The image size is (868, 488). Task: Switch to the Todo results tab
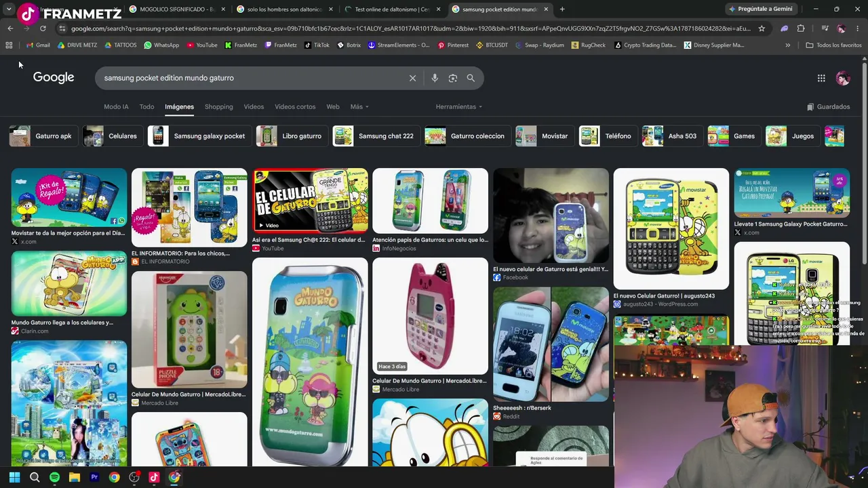tap(146, 106)
